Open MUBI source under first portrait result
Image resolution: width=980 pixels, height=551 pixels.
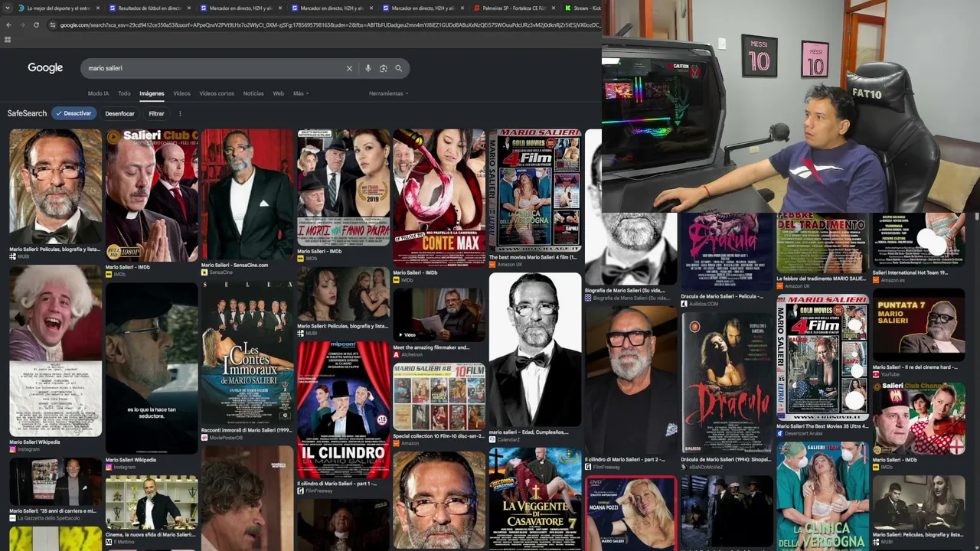(21, 256)
